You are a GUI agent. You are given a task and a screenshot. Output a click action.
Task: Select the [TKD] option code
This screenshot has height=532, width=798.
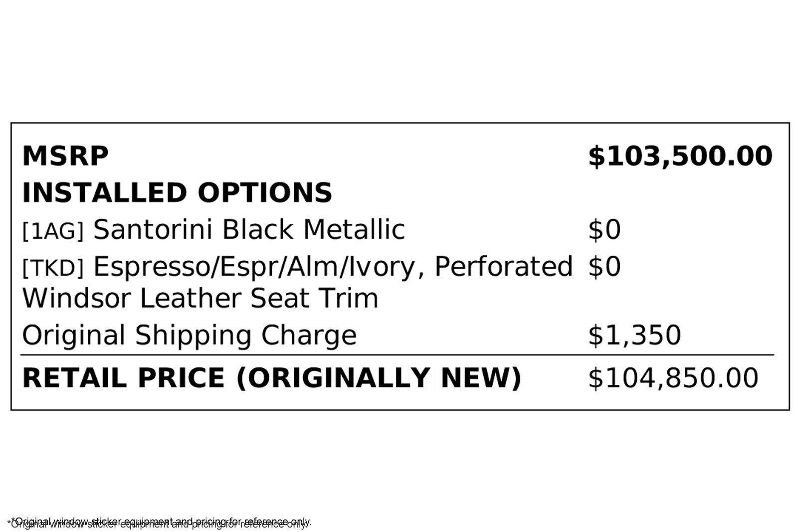pyautogui.click(x=53, y=268)
